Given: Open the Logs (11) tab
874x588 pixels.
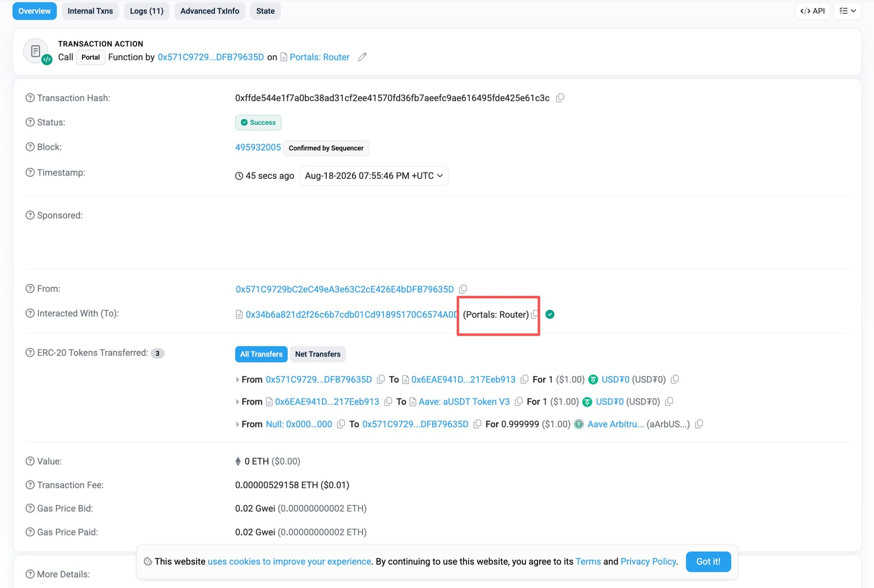Looking at the screenshot, I should click(147, 11).
